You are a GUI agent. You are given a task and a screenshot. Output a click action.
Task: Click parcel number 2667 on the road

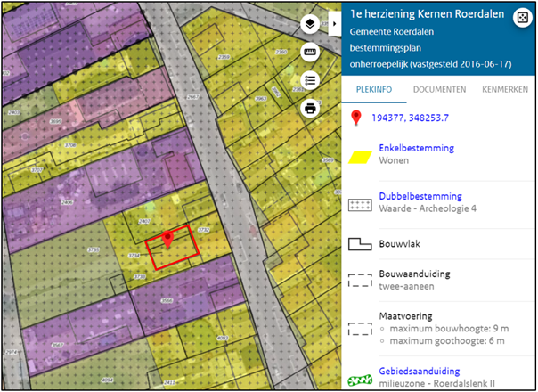point(192,97)
